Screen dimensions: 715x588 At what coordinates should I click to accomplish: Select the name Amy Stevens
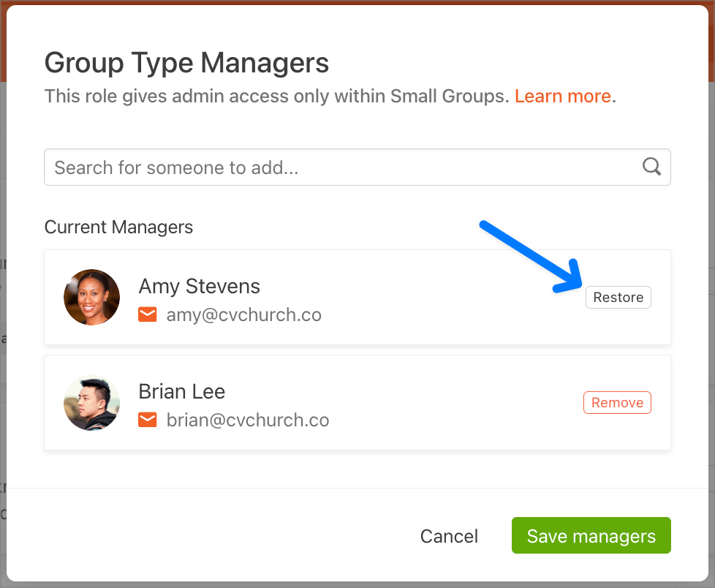click(200, 287)
